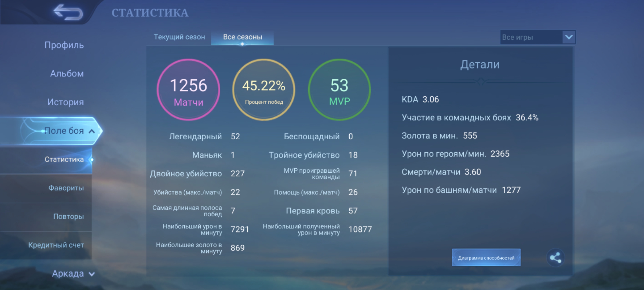The image size is (644, 290).
Task: Go to Альбом section
Action: [67, 74]
